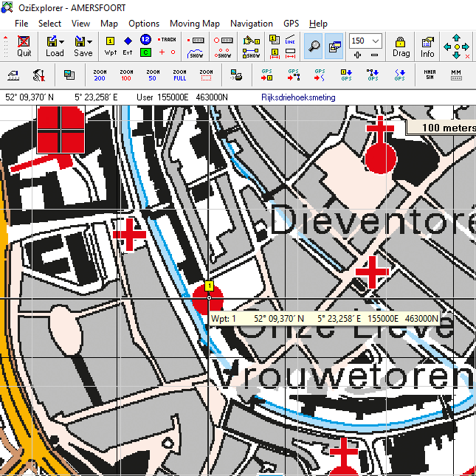The height and width of the screenshot is (476, 476).
Task: Expand the 150 zoom level combo box
Action: [376, 41]
